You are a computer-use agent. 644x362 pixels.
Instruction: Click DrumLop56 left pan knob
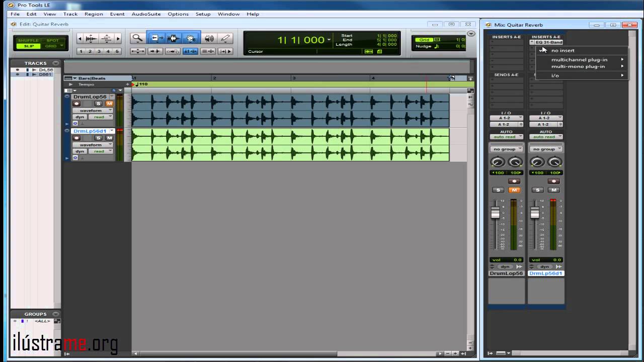pyautogui.click(x=498, y=162)
